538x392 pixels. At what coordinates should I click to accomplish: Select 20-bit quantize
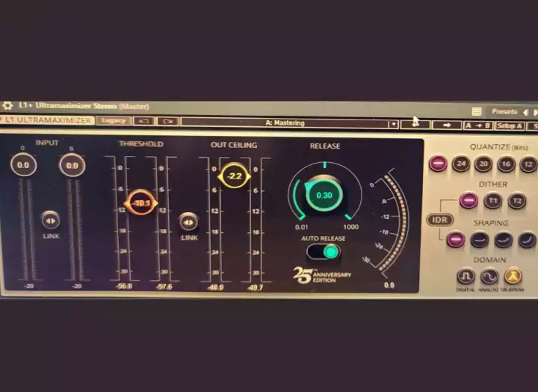483,164
